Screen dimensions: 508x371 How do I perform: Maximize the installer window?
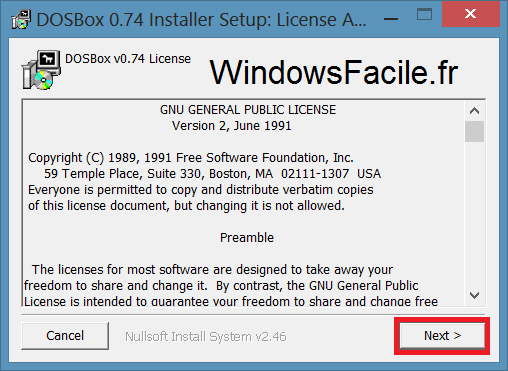(x=424, y=15)
